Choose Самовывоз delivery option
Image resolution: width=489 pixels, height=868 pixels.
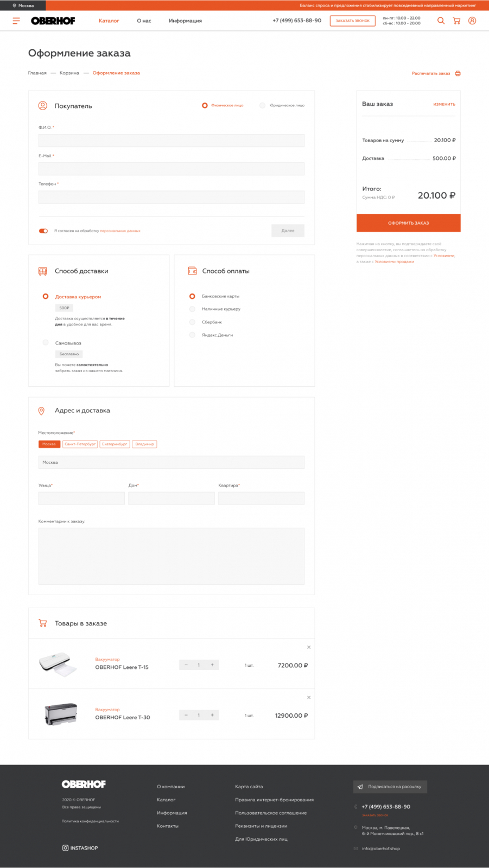46,342
